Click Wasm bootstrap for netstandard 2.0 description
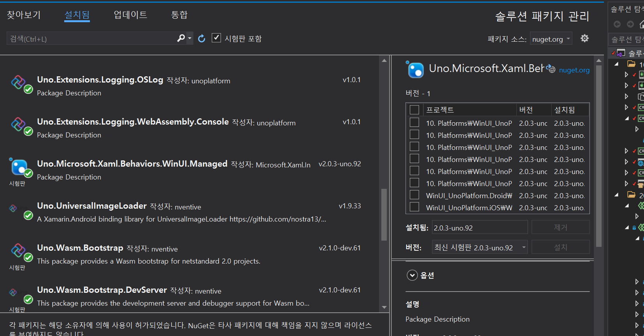Viewport: 644px width, 336px height. [x=149, y=261]
